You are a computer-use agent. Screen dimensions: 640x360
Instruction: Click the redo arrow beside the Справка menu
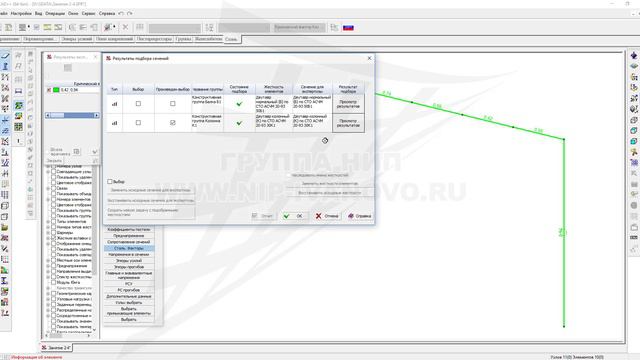pyautogui.click(x=130, y=13)
